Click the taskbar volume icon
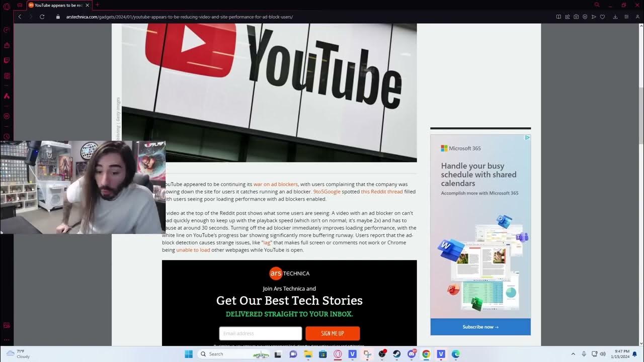 click(x=603, y=354)
